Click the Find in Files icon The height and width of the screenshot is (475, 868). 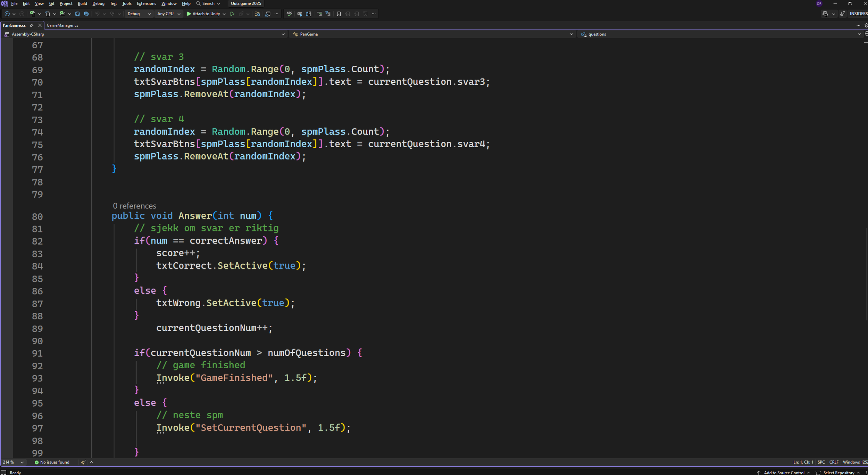point(257,14)
